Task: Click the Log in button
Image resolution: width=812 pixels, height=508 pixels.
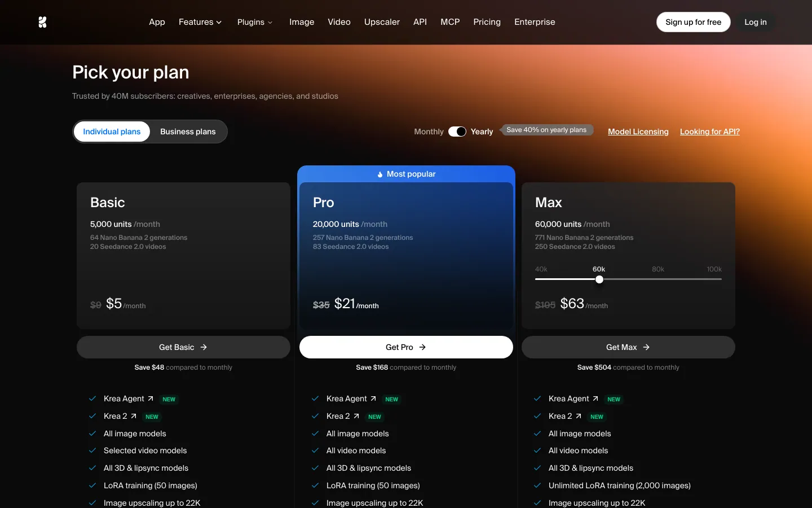Action: 756,22
